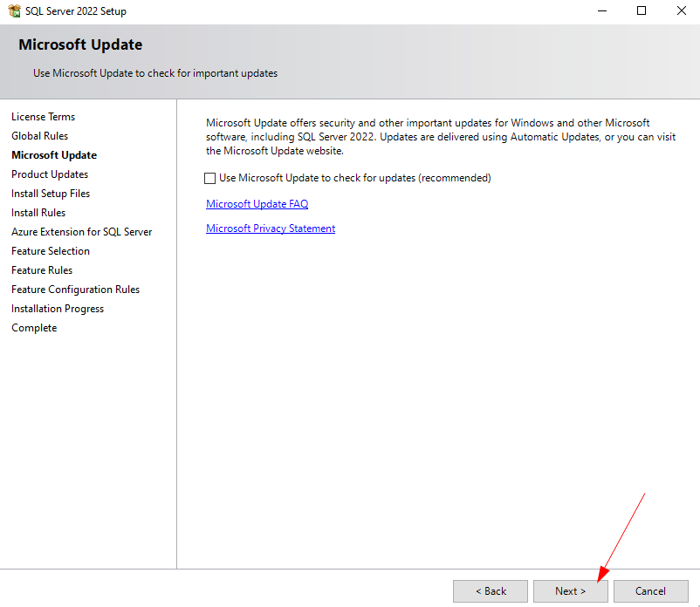Maximize the SQL Server 2022 Setup window

[642, 10]
